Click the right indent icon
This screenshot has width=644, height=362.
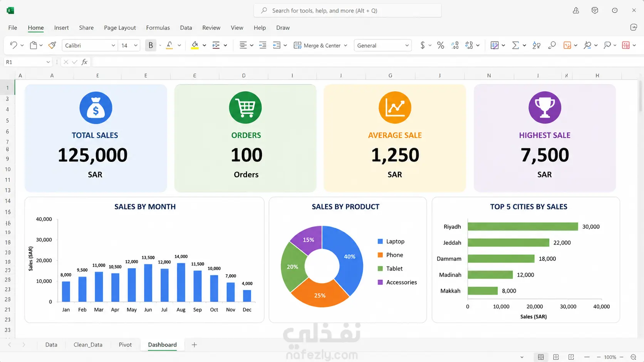[x=263, y=45]
